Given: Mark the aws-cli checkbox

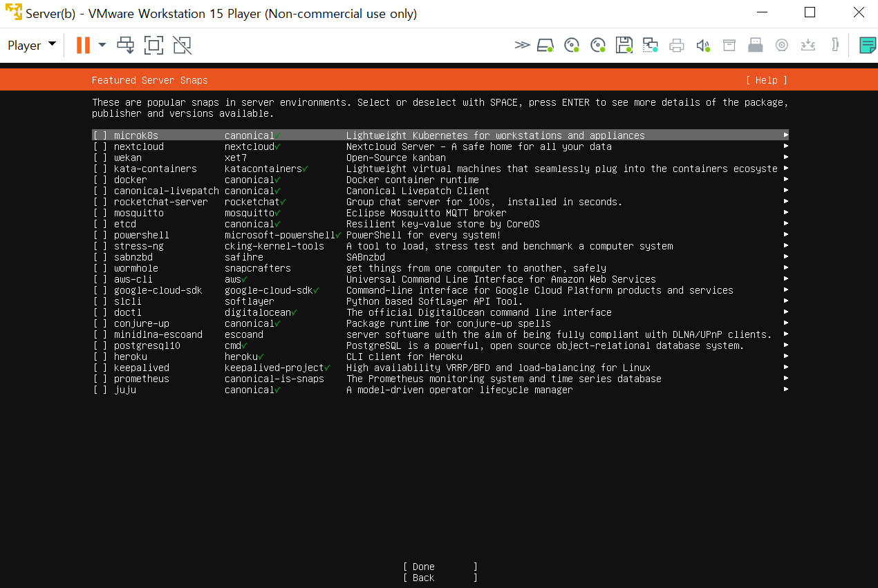Looking at the screenshot, I should click(100, 279).
